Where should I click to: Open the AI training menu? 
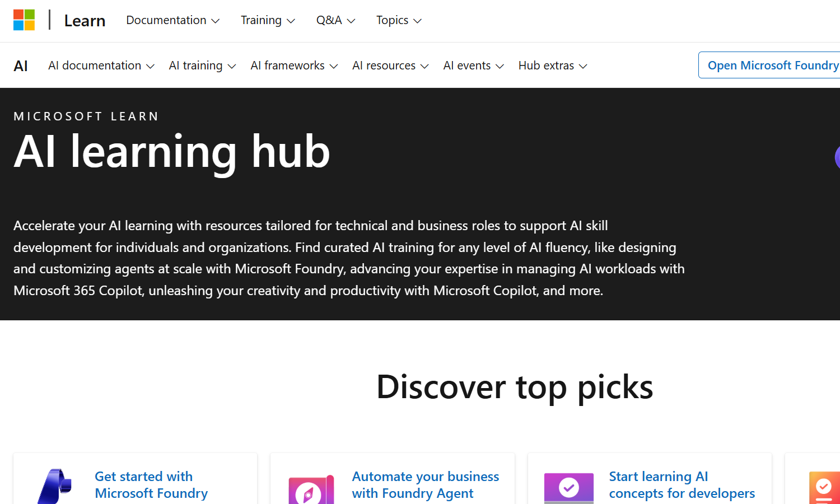click(202, 66)
